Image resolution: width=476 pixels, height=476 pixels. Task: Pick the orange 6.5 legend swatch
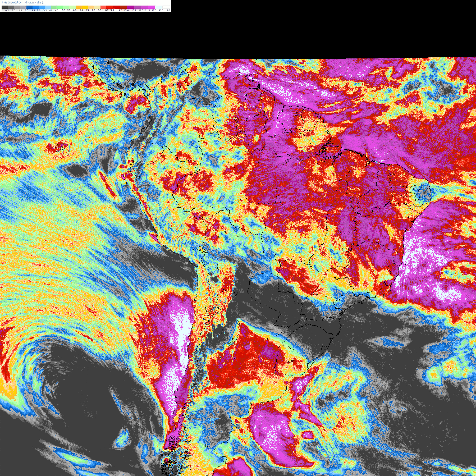point(79,7)
